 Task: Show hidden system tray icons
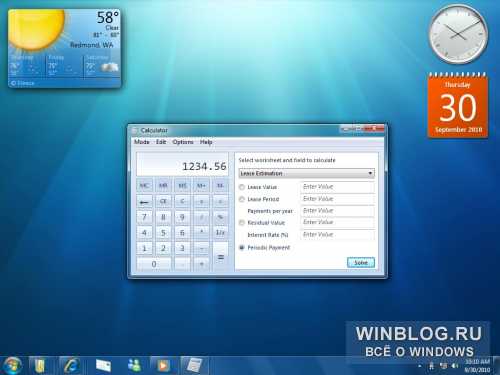(420, 366)
